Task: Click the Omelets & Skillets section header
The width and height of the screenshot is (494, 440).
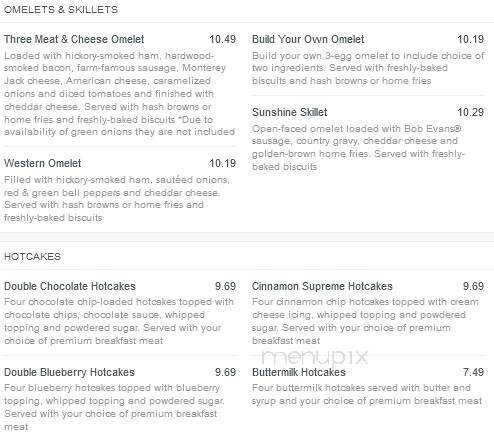Action: tap(61, 10)
